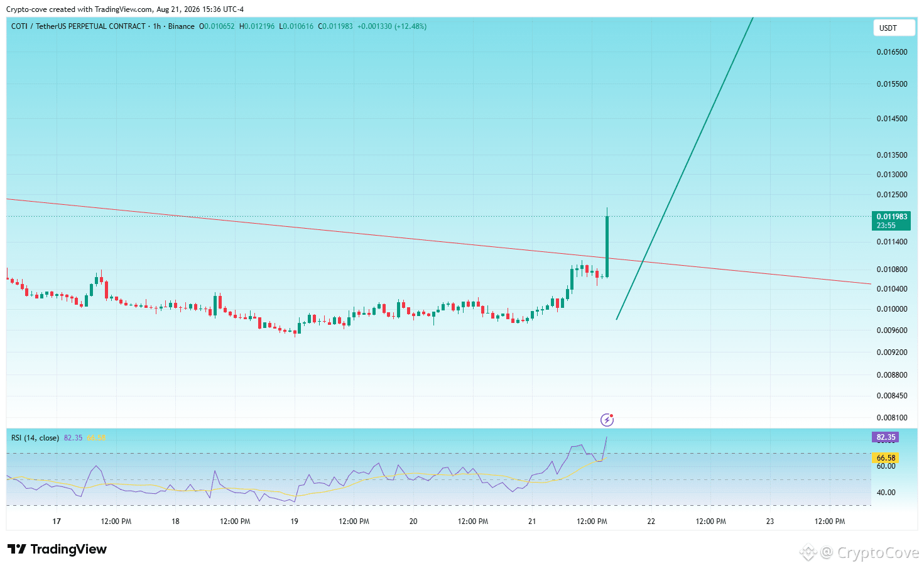Click the 60.00 level on RSI scale
Viewport: 924px width, 568px height.
[x=886, y=466]
